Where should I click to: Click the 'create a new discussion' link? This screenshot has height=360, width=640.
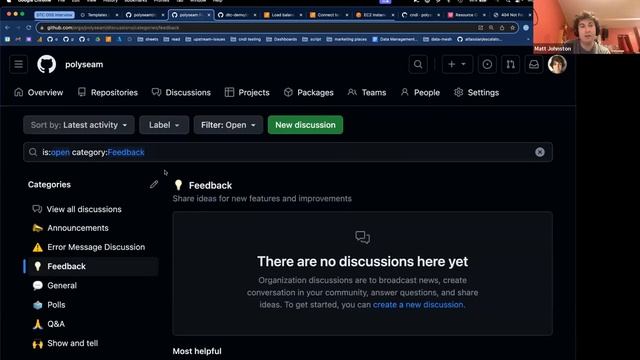(x=418, y=305)
